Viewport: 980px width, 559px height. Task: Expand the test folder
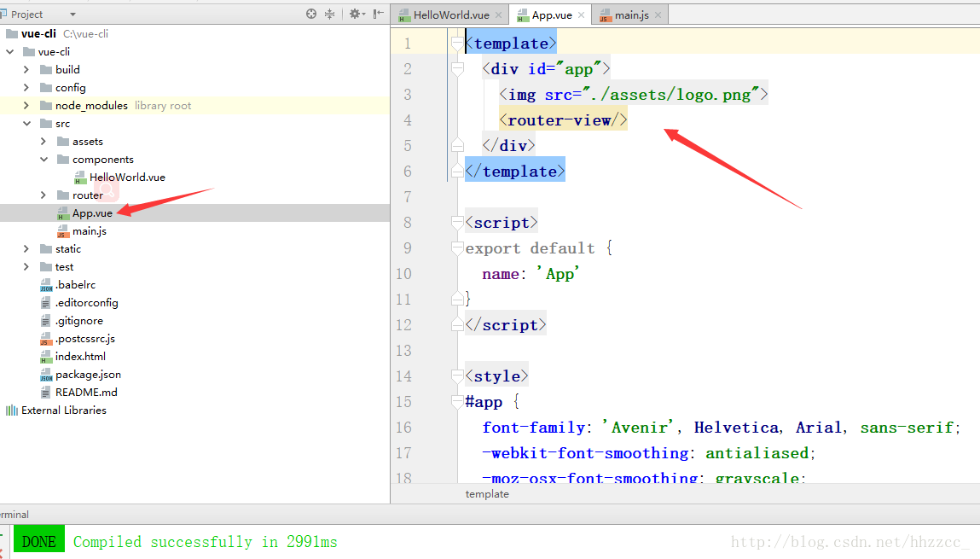click(26, 267)
